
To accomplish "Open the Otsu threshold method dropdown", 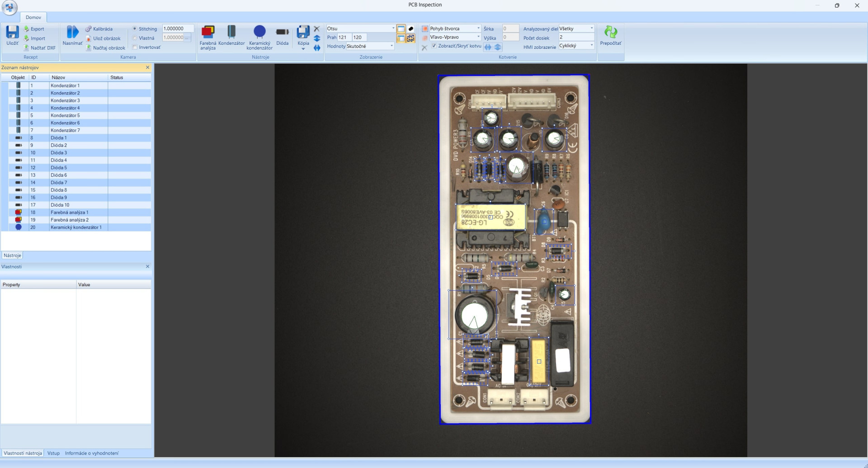I will pyautogui.click(x=392, y=28).
